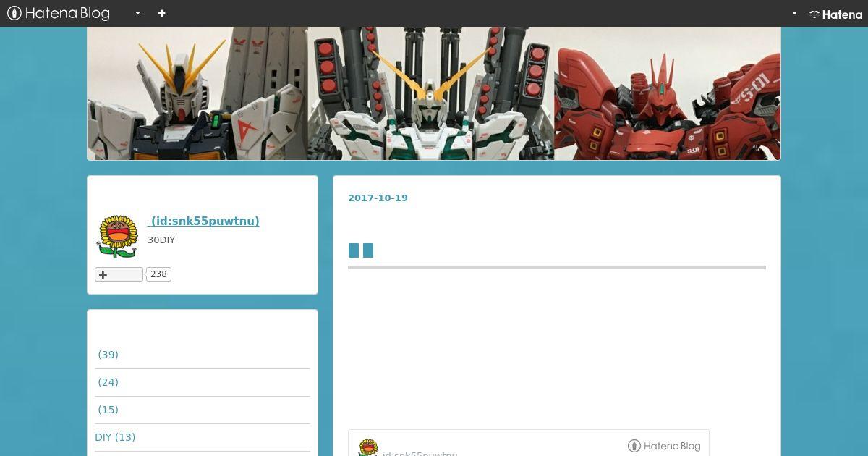868x456 pixels.
Task: Open the (id:snk55puwtnu) profile link
Action: coord(203,221)
